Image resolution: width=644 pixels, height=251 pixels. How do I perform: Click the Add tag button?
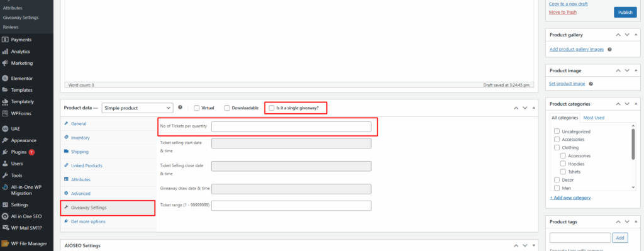click(x=619, y=237)
